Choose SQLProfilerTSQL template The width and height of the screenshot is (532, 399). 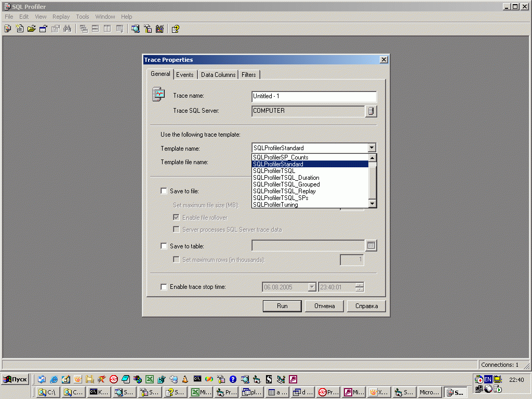tap(310, 170)
